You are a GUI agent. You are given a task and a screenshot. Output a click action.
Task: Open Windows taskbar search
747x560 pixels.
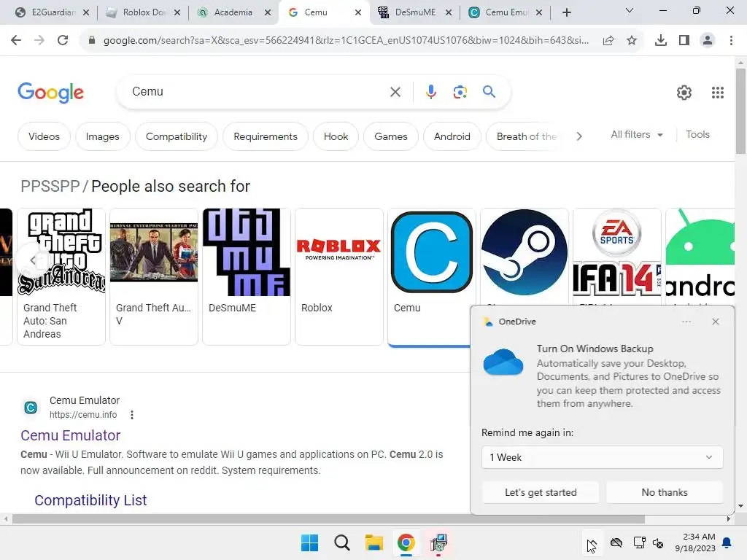coord(341,542)
